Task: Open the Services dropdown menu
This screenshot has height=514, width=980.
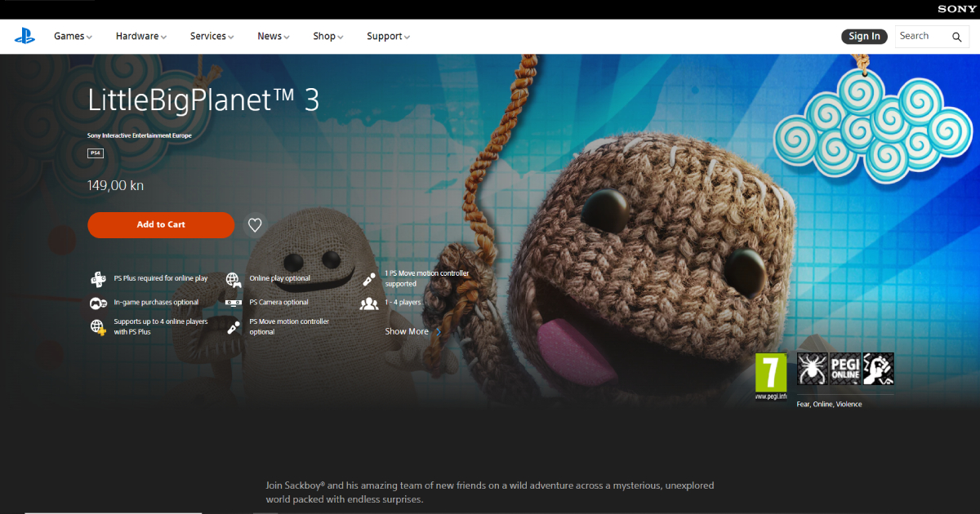Action: point(212,37)
